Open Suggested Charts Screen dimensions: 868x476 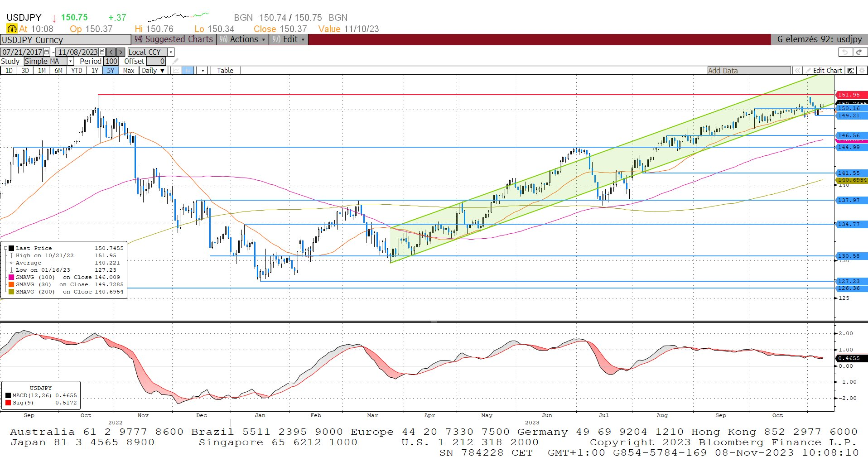coord(174,39)
